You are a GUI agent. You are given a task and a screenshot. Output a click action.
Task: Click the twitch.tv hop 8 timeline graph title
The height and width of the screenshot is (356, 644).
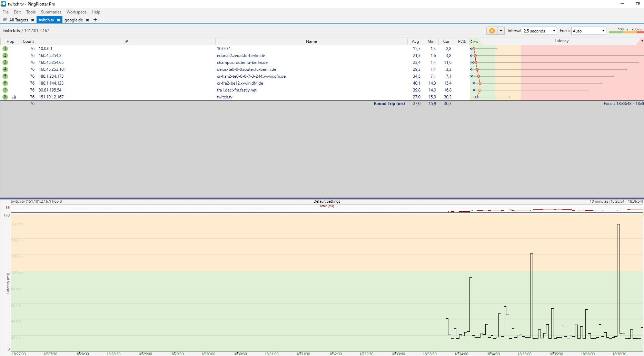36,201
